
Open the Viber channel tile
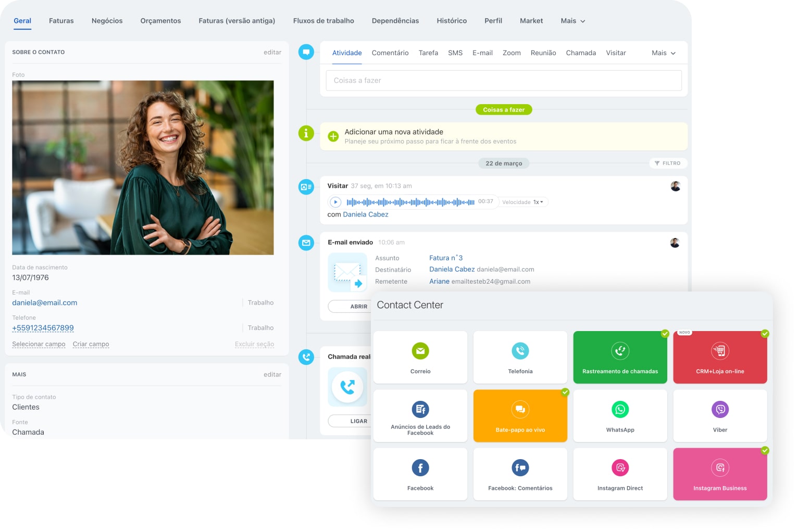720,415
